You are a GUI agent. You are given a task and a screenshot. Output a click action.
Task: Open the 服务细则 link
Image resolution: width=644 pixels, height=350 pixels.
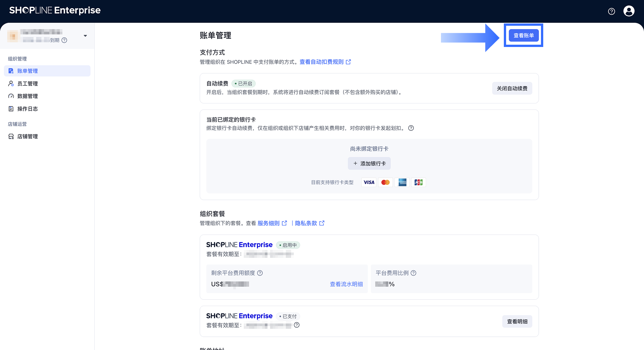click(272, 223)
